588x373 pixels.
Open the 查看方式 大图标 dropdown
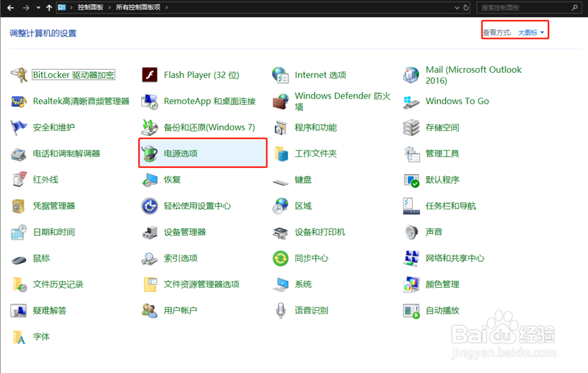point(531,32)
